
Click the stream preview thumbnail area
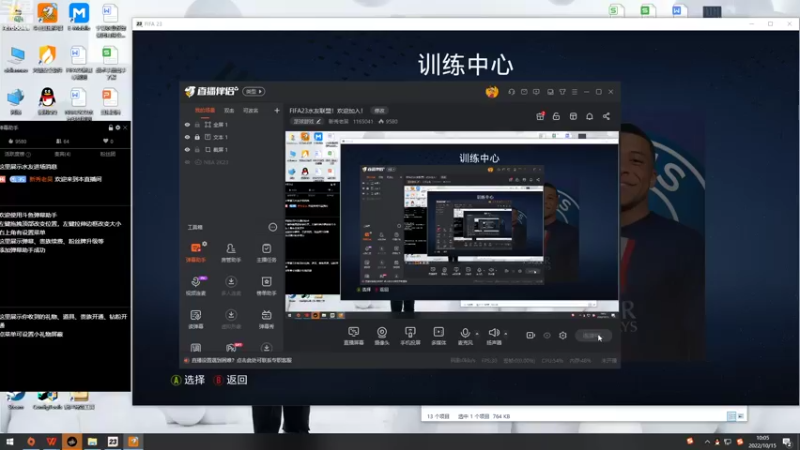click(x=452, y=225)
